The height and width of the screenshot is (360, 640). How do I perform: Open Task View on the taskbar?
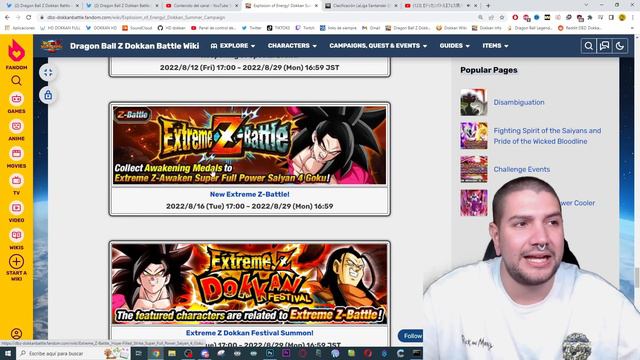click(x=138, y=353)
